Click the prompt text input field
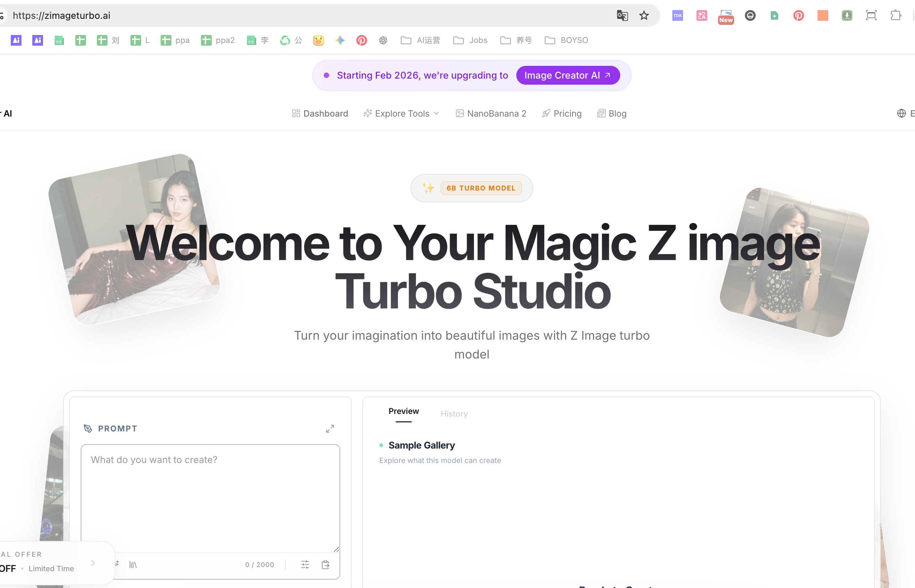 pyautogui.click(x=210, y=496)
